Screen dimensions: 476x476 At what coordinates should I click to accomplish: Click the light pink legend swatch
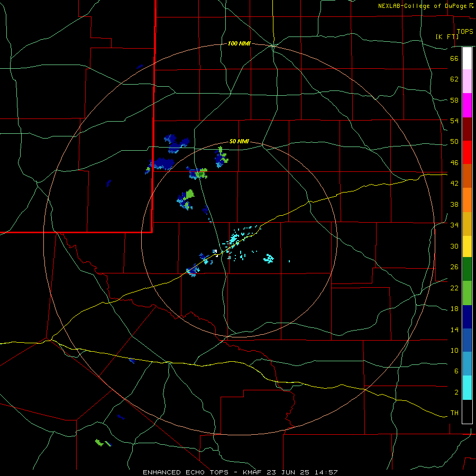[467, 81]
